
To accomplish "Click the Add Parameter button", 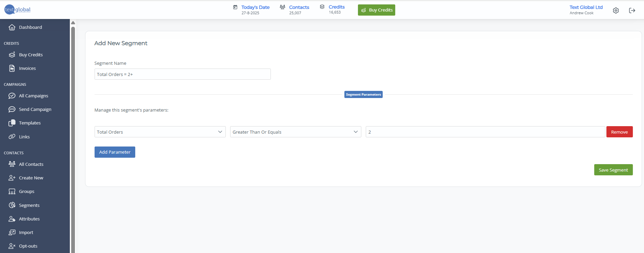I will coord(115,152).
